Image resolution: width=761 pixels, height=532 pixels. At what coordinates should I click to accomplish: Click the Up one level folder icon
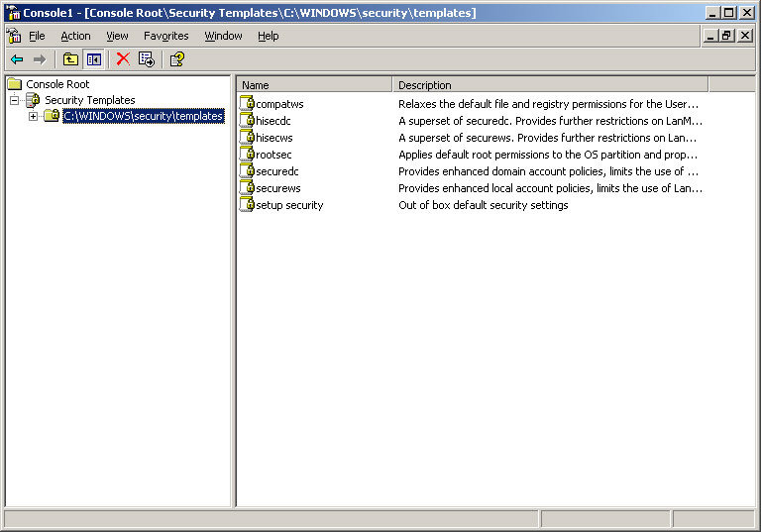pyautogui.click(x=70, y=59)
